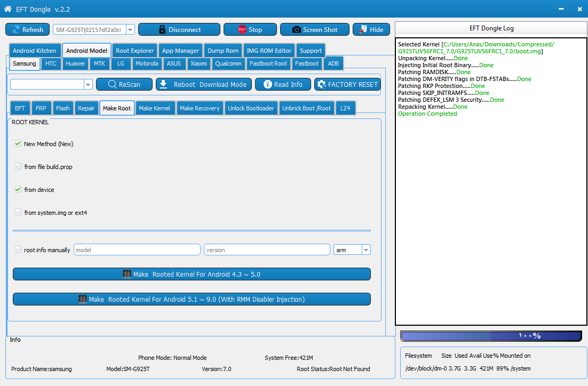Click grid icon on Android 4.3 ~ 5.0 button

[x=127, y=274]
